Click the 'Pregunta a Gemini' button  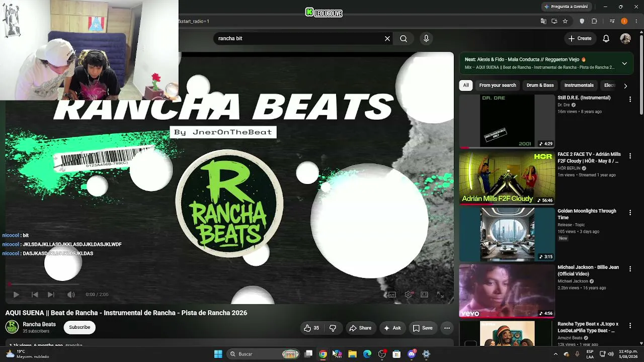pos(566,7)
